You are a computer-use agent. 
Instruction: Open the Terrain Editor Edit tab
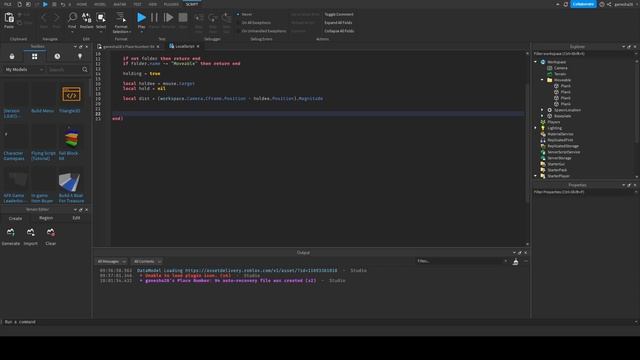click(76, 218)
